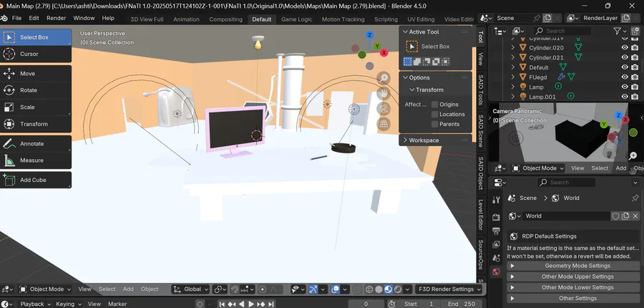Image resolution: width=644 pixels, height=308 pixels.
Task: Pin the Scene in top bar
Action: tap(537, 18)
